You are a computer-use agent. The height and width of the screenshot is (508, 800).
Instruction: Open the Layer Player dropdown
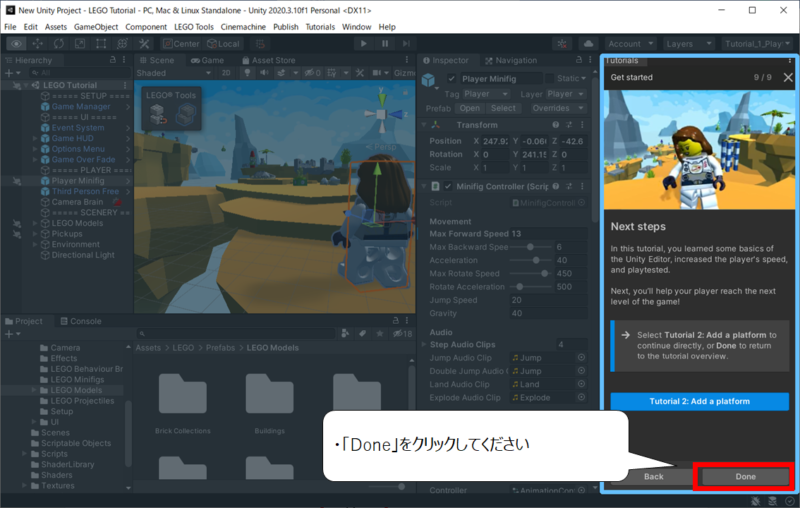pyautogui.click(x=565, y=94)
